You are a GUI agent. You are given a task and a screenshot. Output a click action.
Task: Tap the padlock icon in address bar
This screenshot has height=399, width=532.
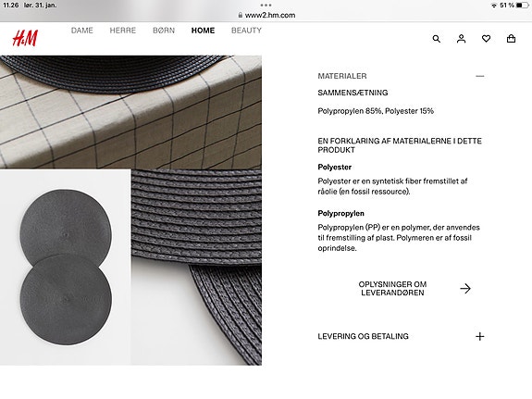pyautogui.click(x=241, y=16)
